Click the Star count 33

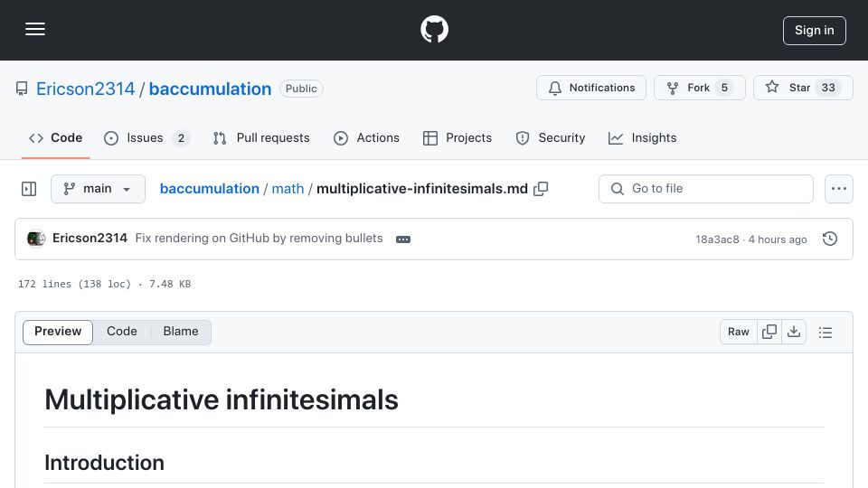point(828,88)
